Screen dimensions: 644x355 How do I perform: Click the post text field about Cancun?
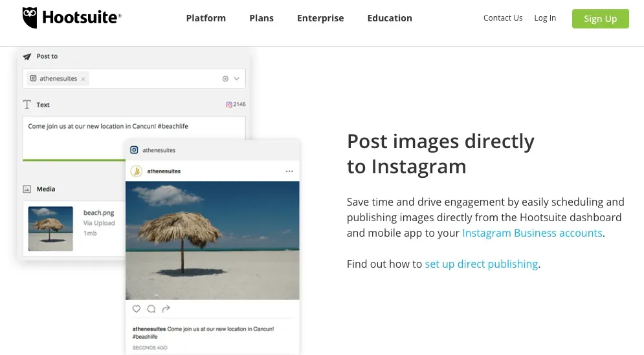click(x=134, y=138)
